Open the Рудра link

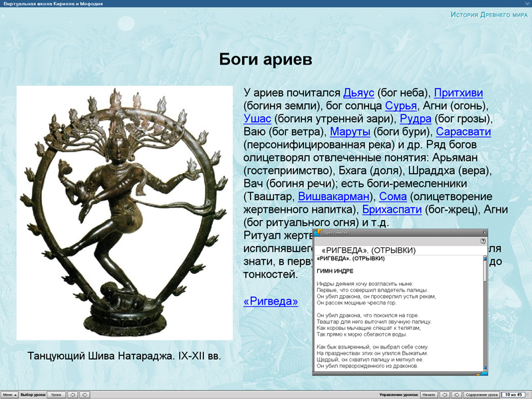(x=416, y=119)
